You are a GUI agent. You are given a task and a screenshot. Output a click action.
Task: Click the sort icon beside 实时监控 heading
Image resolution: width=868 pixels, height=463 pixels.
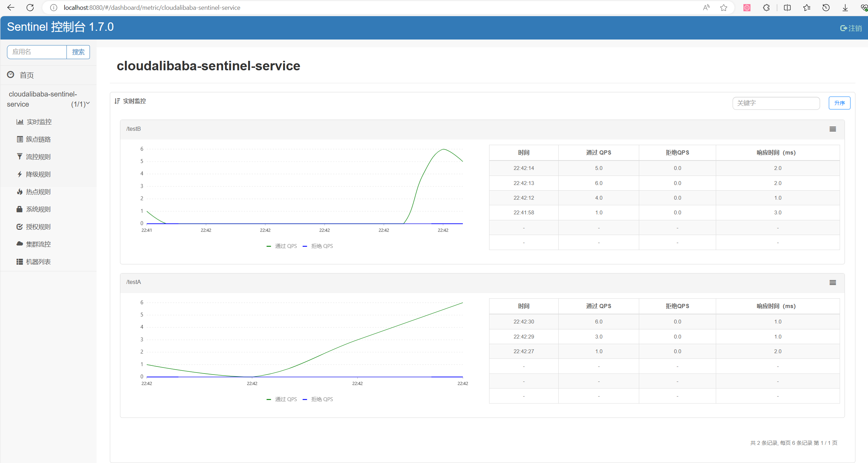tap(117, 101)
